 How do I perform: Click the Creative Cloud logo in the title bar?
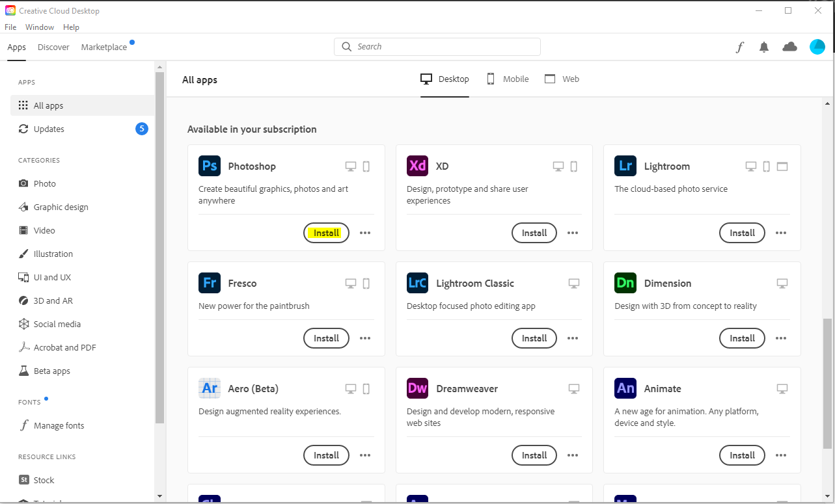(x=10, y=10)
